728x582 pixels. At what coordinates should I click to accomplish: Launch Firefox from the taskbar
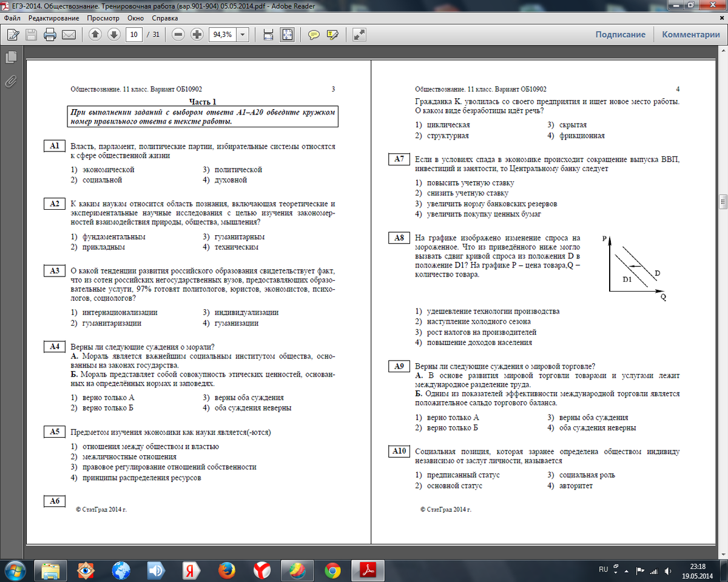pyautogui.click(x=227, y=570)
